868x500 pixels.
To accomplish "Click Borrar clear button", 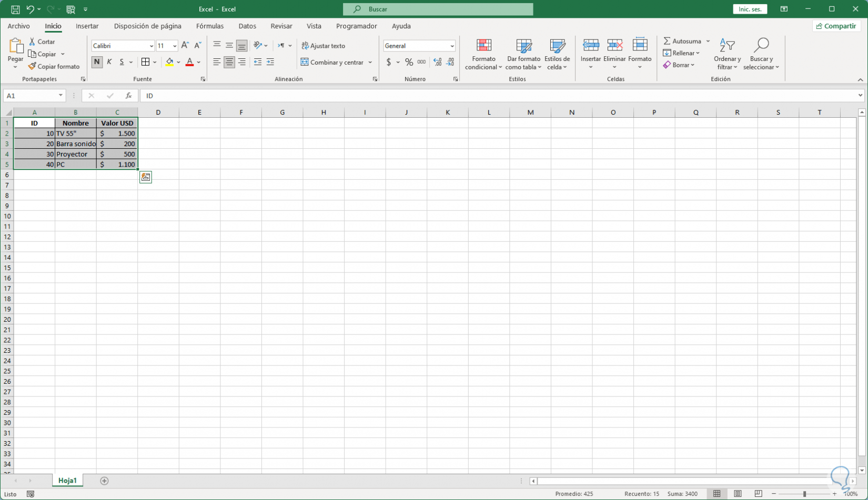I will 679,65.
